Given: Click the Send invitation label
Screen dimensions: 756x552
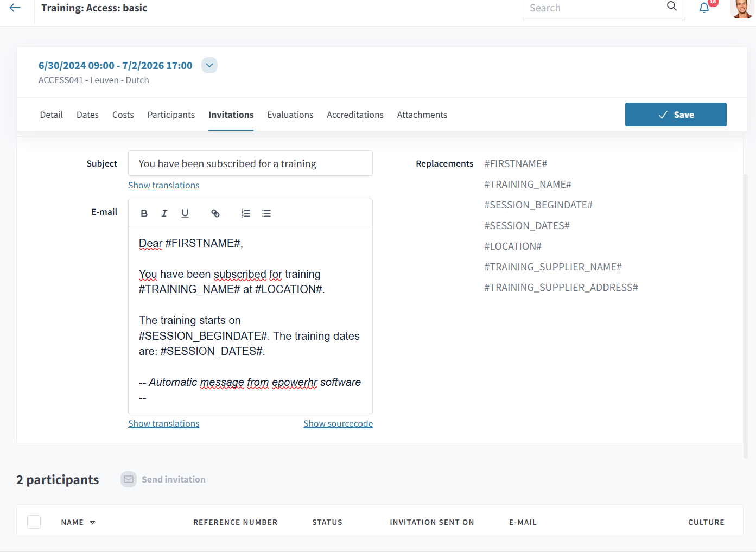Looking at the screenshot, I should tap(174, 479).
